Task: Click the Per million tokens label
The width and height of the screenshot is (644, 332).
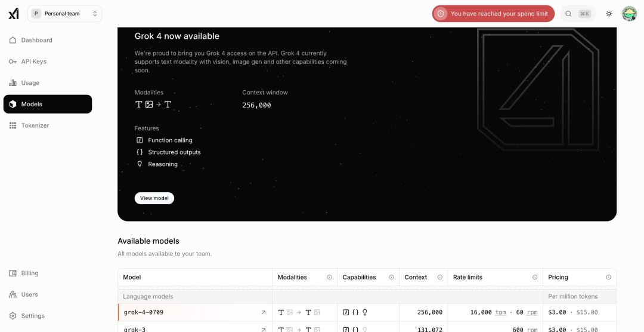Action: (x=573, y=296)
